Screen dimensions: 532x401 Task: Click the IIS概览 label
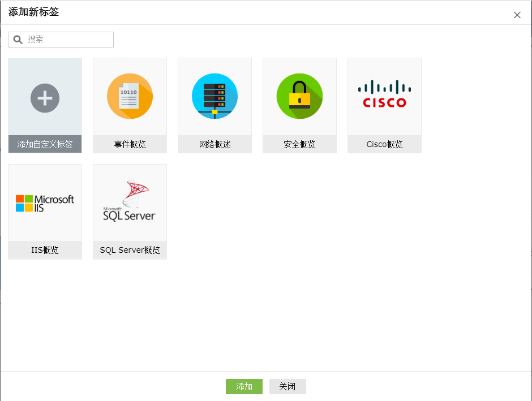click(x=45, y=250)
